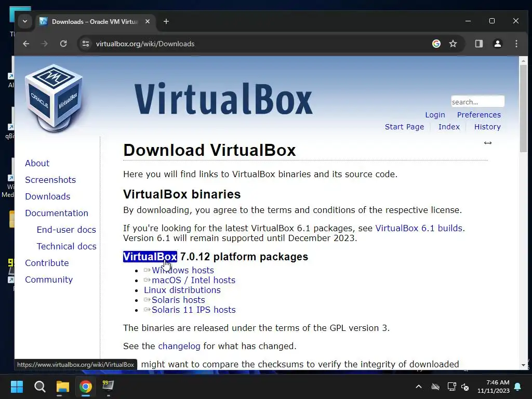
Task: Click the site search box
Action: pos(478,101)
